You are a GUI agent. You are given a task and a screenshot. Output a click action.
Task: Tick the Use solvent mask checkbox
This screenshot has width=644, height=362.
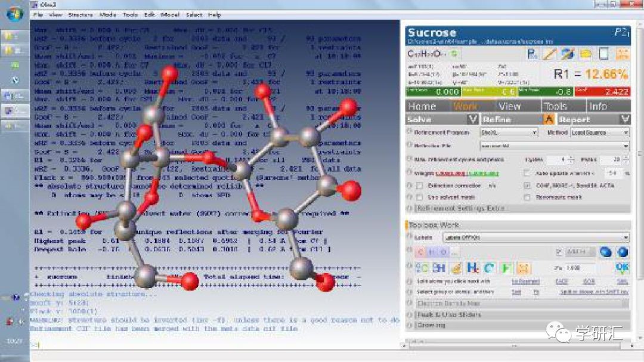[x=419, y=197]
